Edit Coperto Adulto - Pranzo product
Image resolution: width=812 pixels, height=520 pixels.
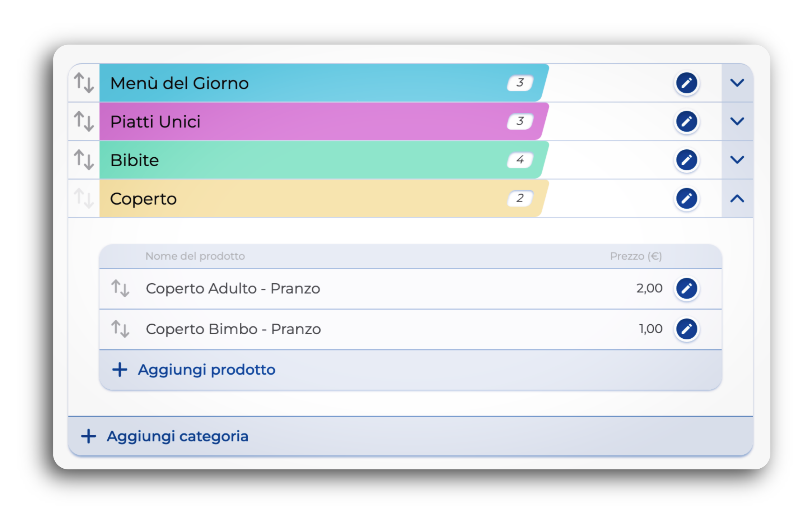pyautogui.click(x=686, y=288)
